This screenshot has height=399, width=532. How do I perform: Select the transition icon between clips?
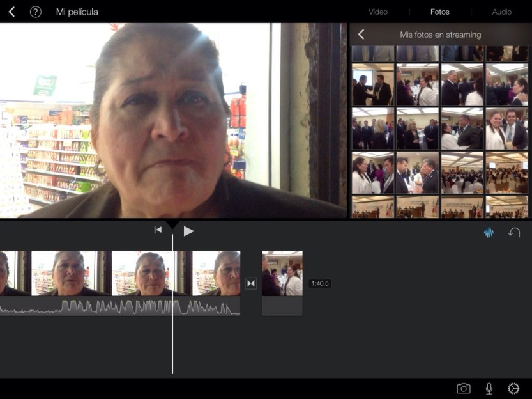[251, 283]
